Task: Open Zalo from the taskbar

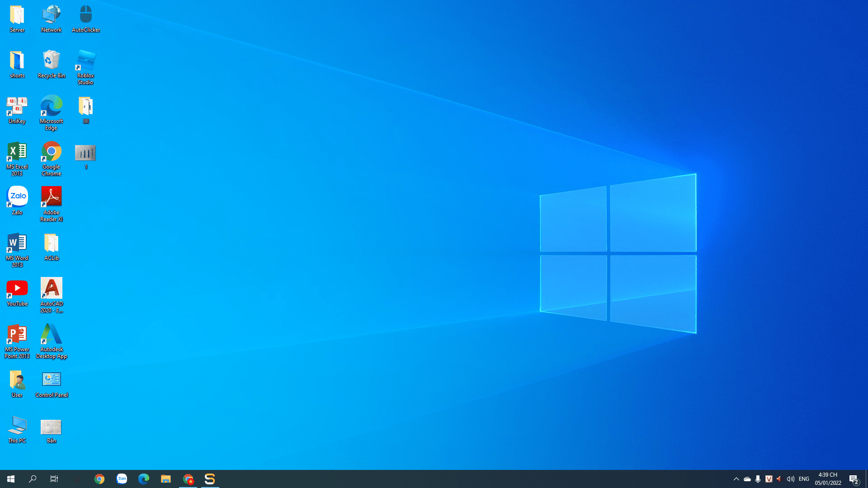Action: pyautogui.click(x=122, y=479)
